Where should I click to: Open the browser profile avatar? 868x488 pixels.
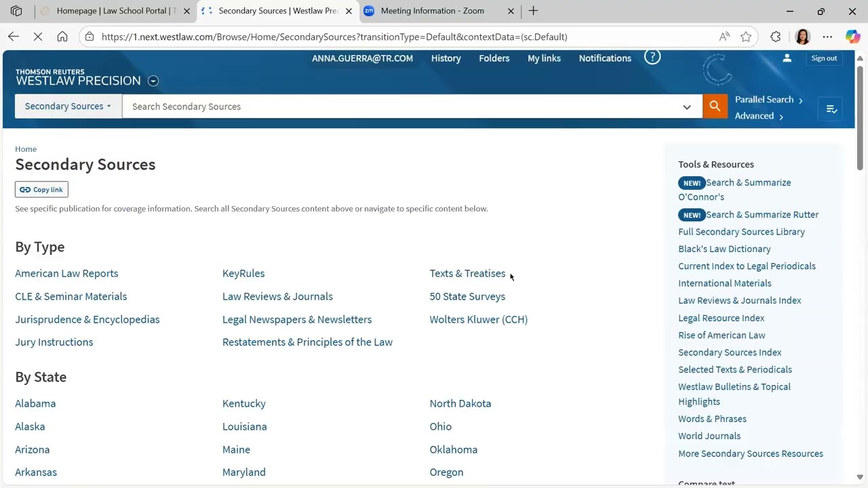click(802, 37)
